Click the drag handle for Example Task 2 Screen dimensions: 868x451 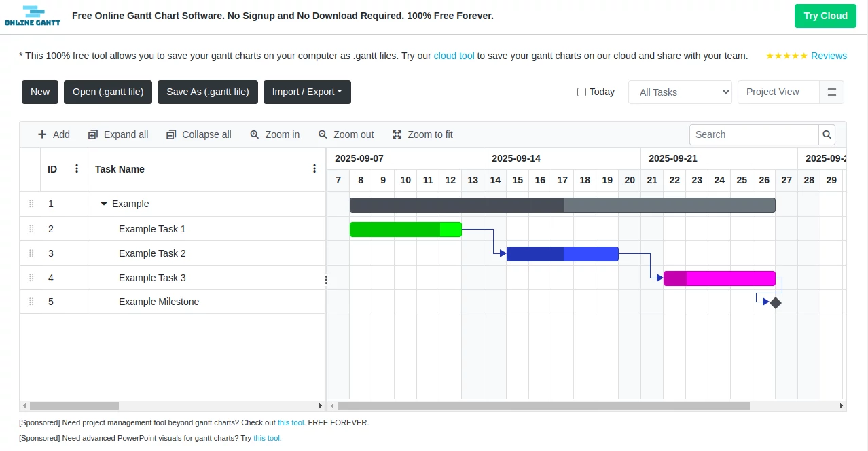pyautogui.click(x=31, y=253)
